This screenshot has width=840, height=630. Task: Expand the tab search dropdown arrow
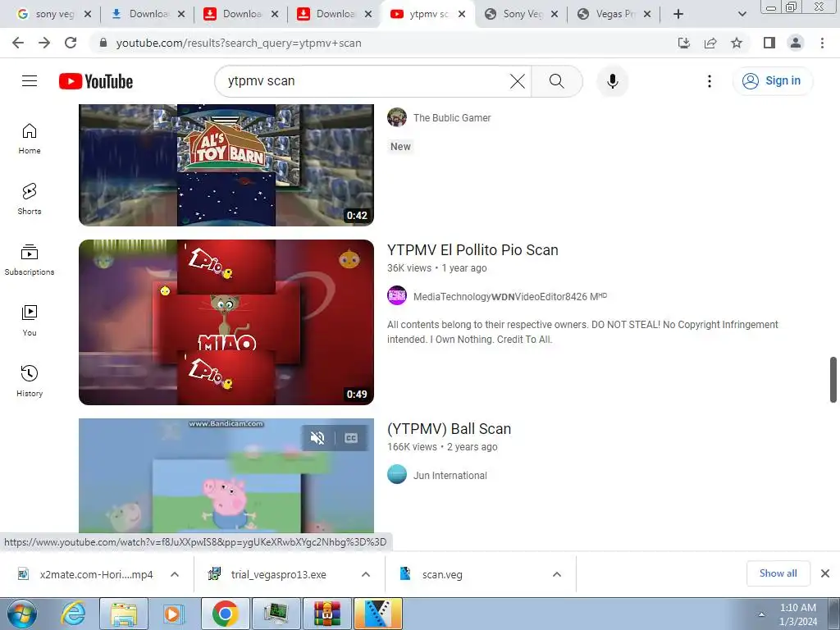point(742,14)
